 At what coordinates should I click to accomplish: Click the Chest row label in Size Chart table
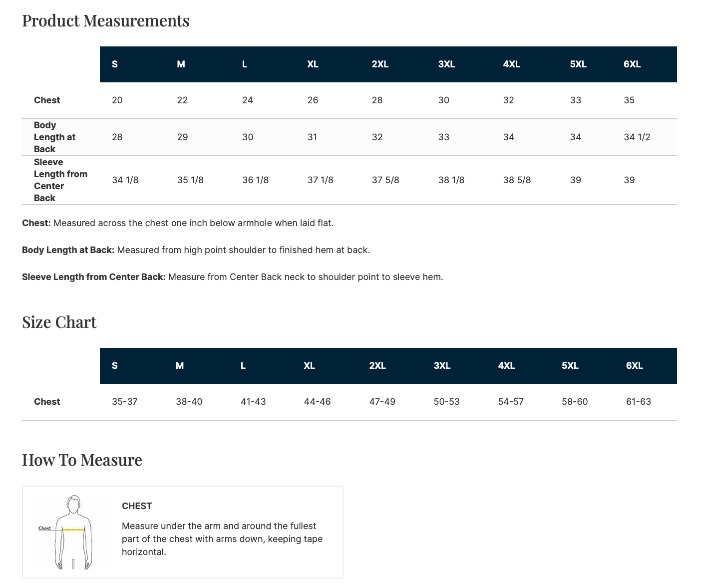pos(47,402)
